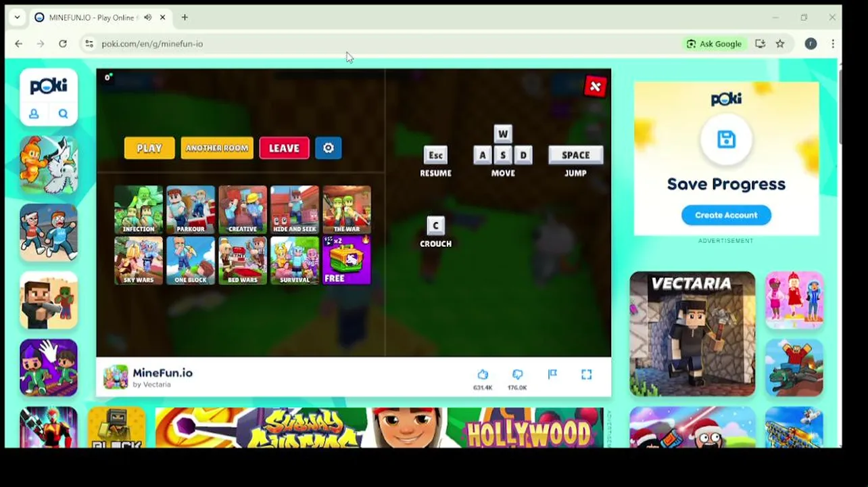The image size is (868, 487).
Task: Go back in browser history
Action: (19, 44)
